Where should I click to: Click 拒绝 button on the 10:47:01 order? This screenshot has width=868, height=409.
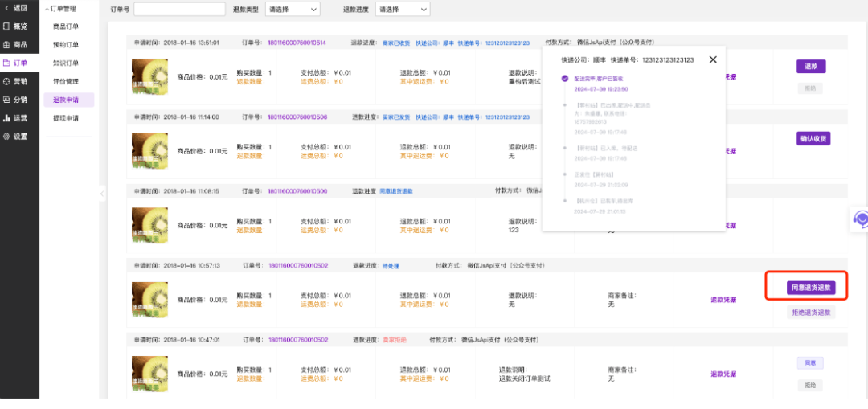pos(810,385)
